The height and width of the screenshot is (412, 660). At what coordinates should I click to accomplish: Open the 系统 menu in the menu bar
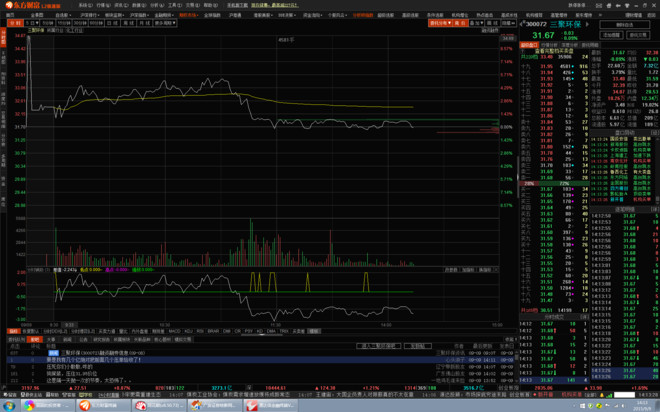point(85,5)
